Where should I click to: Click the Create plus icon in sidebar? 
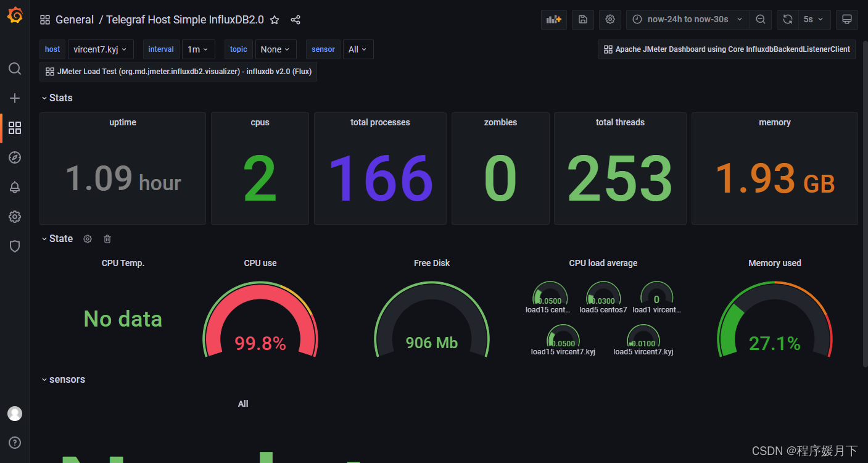tap(15, 98)
